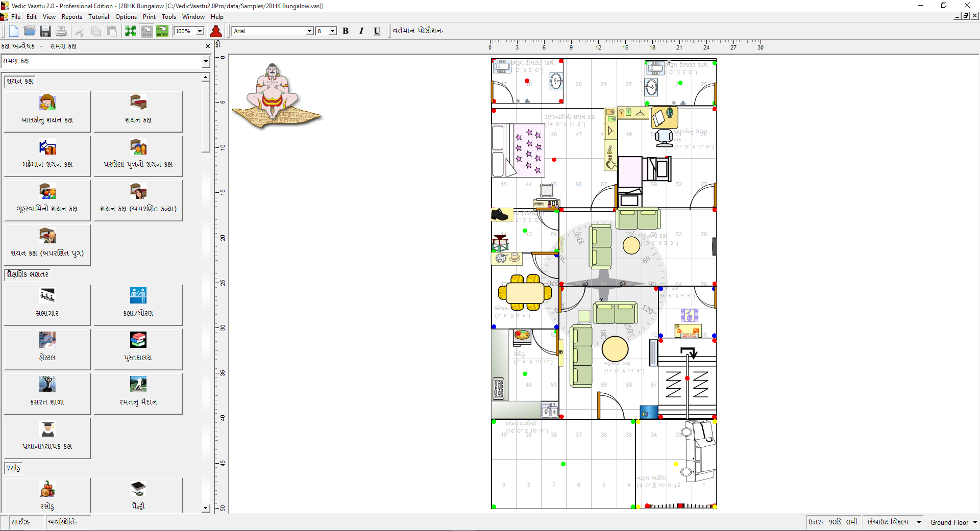
Task: Toggle Underline text formatting
Action: (377, 31)
